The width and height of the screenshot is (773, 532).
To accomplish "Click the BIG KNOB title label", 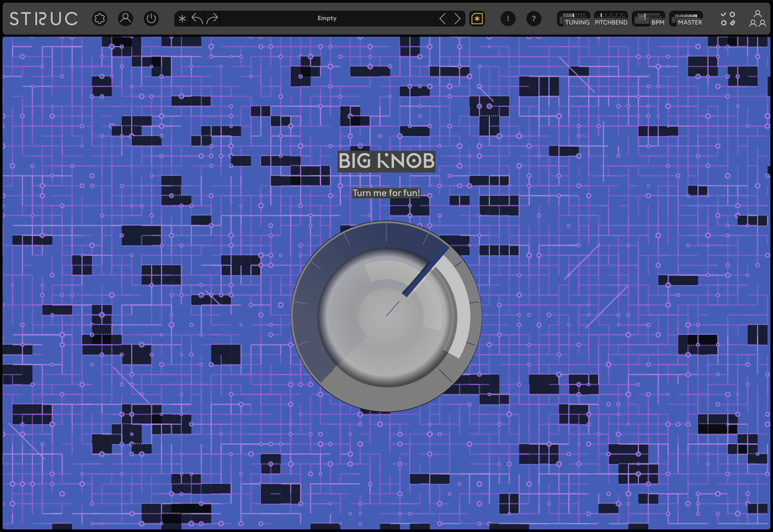I will click(x=386, y=161).
